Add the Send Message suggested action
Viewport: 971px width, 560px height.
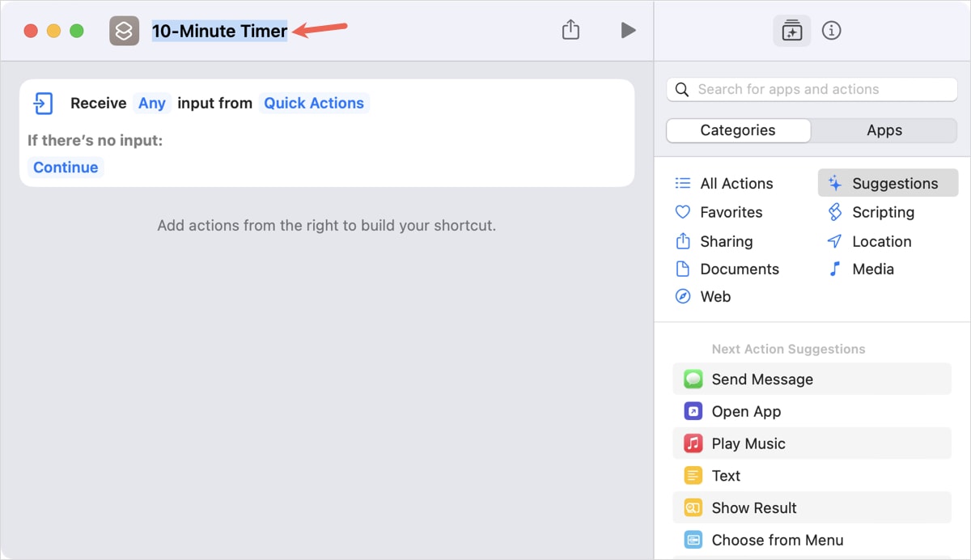[x=761, y=379]
